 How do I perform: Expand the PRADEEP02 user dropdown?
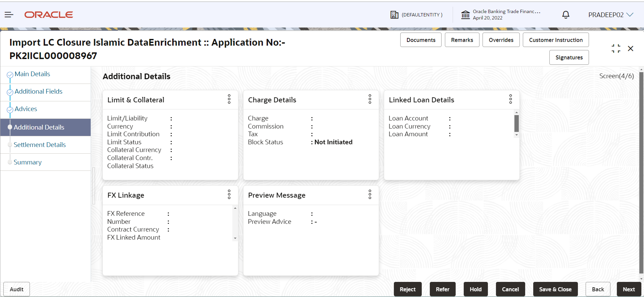click(x=611, y=15)
